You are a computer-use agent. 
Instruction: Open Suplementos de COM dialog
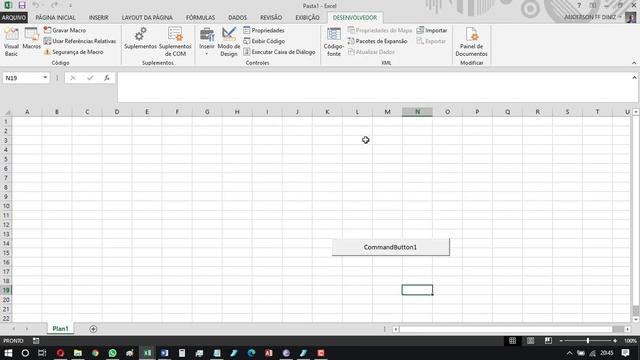(175, 42)
